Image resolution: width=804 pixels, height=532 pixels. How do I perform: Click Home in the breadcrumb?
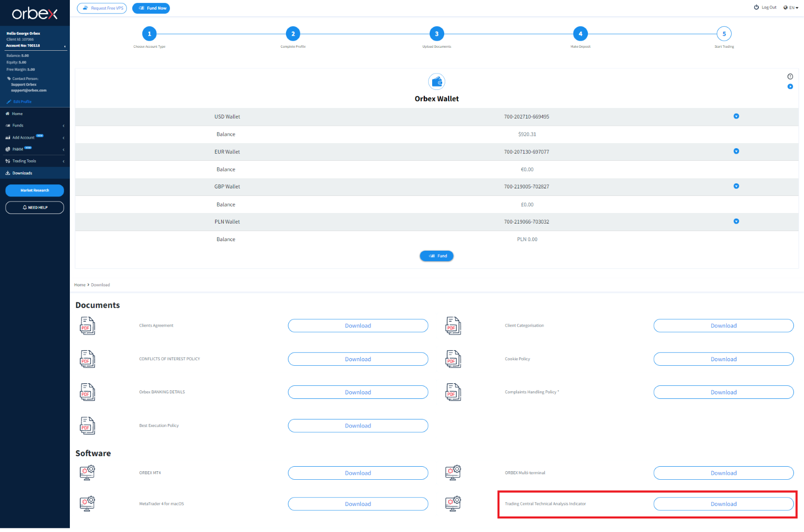[80, 285]
